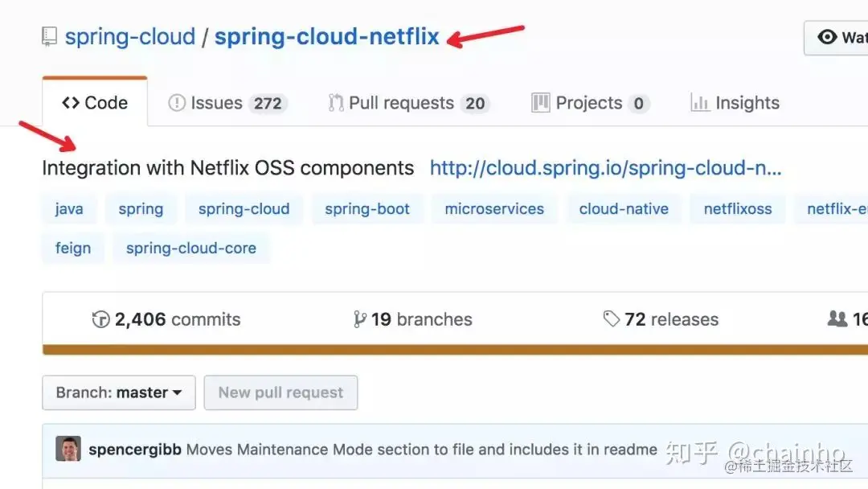The image size is (868, 489).
Task: Click the Projects board icon
Action: click(540, 103)
